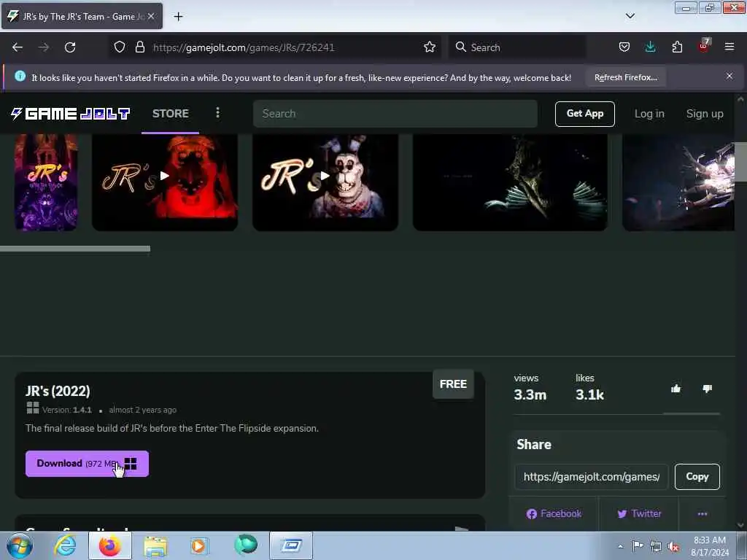Open the extensions puzzle icon
This screenshot has width=747, height=560.
677,47
